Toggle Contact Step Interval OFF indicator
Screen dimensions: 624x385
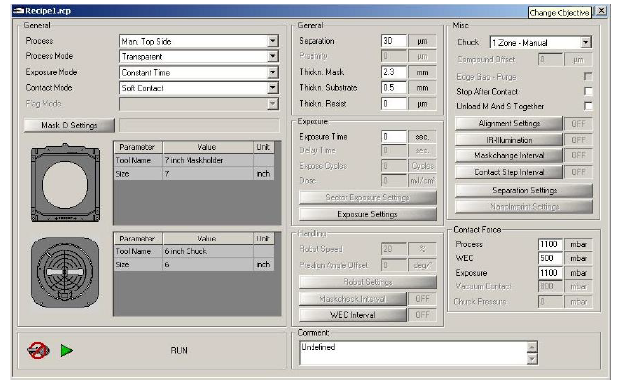click(578, 172)
